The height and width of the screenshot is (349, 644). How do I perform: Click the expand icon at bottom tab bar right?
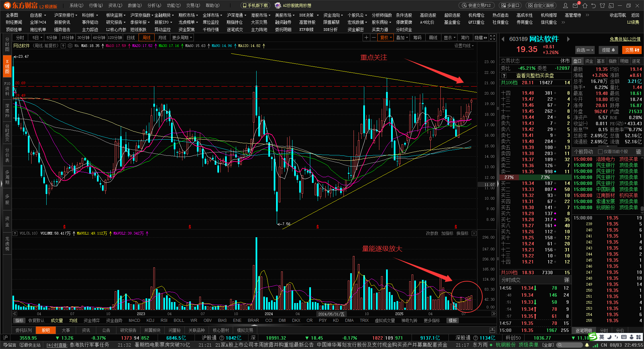[492, 330]
